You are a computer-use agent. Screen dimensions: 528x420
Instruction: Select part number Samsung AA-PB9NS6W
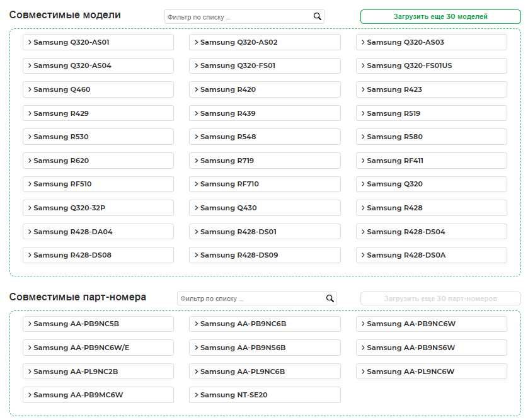coord(432,348)
